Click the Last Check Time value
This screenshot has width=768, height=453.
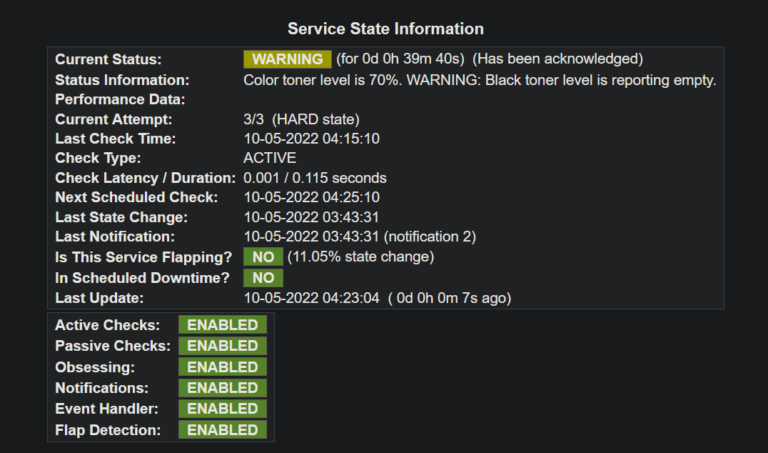(312, 139)
